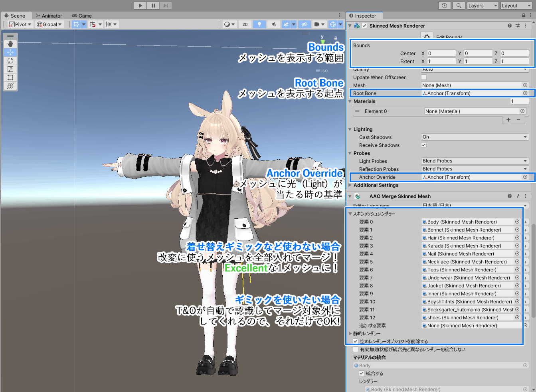Select the Scale tool

point(10,69)
